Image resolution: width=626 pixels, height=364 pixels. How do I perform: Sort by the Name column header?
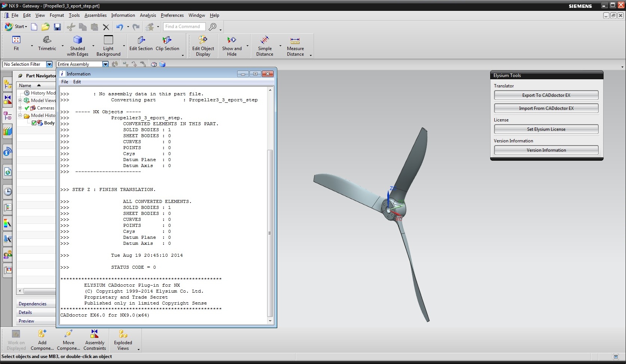36,85
